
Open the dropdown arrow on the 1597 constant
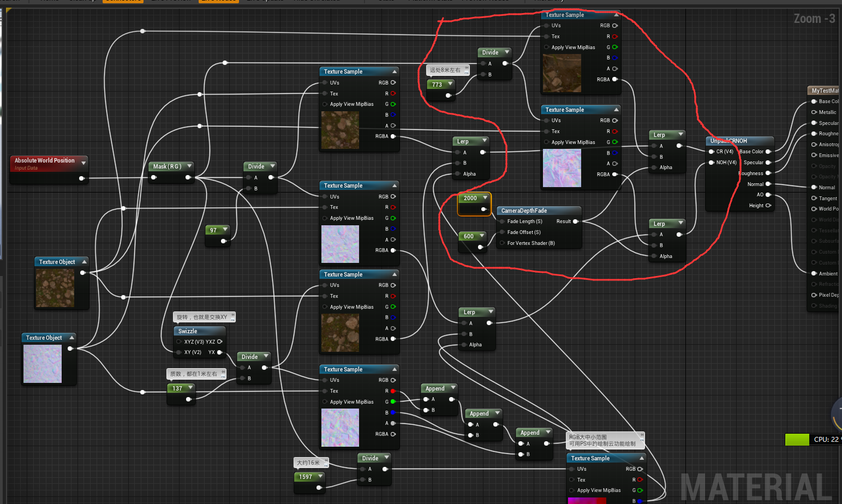(320, 476)
